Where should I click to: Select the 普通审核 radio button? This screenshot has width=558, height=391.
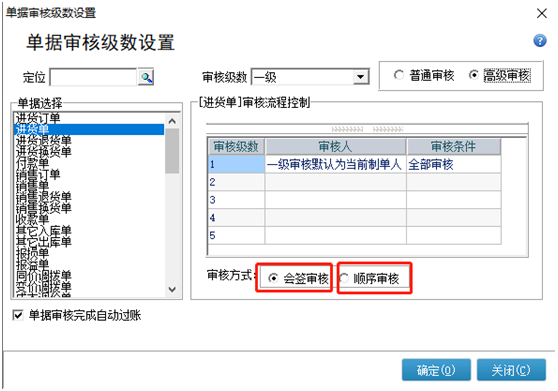424,75
